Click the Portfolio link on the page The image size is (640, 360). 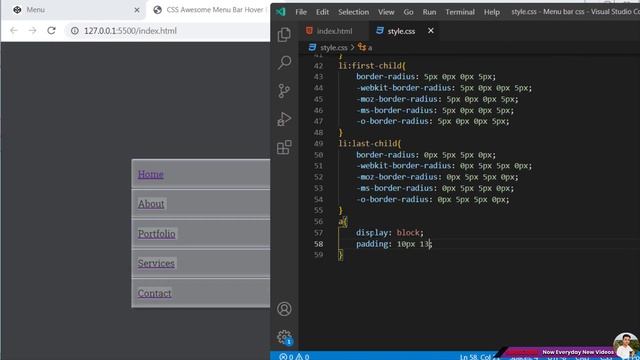(x=157, y=234)
